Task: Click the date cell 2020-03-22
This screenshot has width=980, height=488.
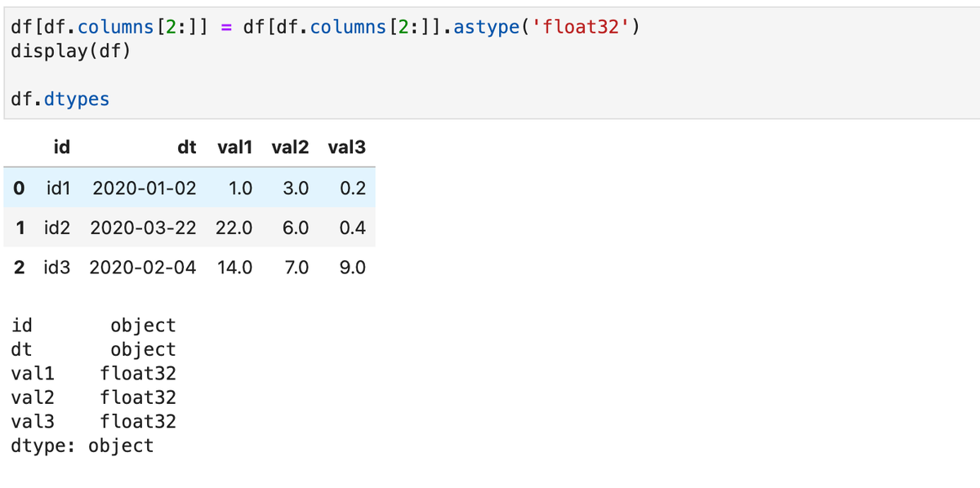Action: coord(143,228)
